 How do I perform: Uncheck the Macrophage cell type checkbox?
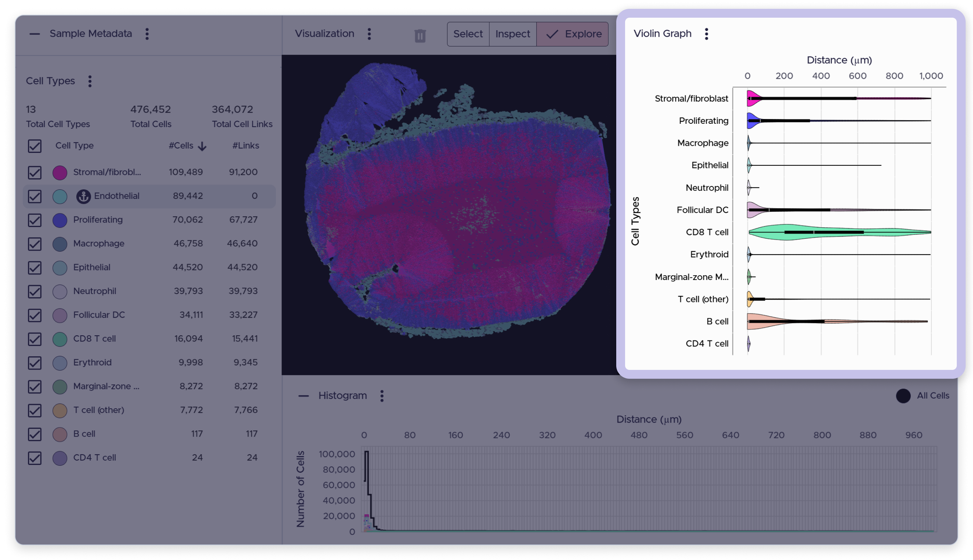[x=35, y=244]
